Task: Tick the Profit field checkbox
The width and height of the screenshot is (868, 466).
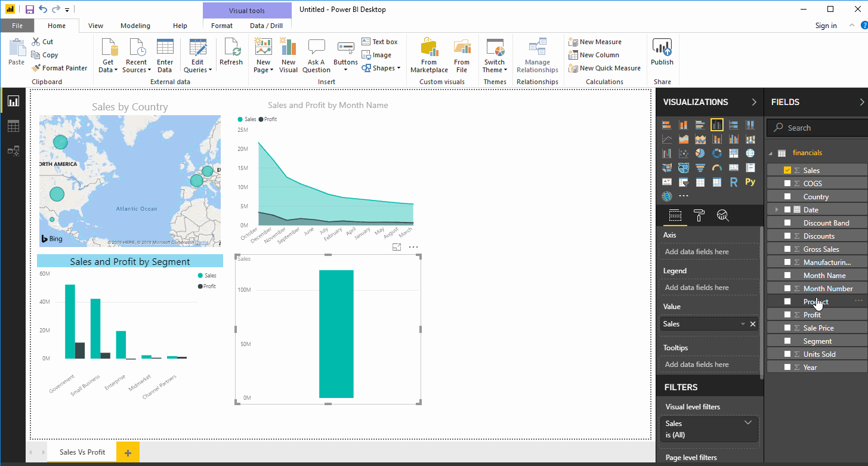Action: [x=787, y=314]
